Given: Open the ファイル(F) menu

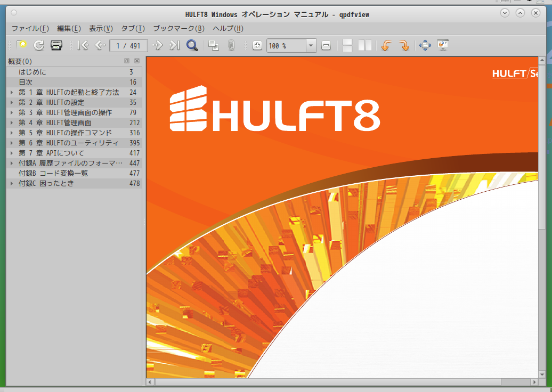Looking at the screenshot, I should click(x=30, y=29).
